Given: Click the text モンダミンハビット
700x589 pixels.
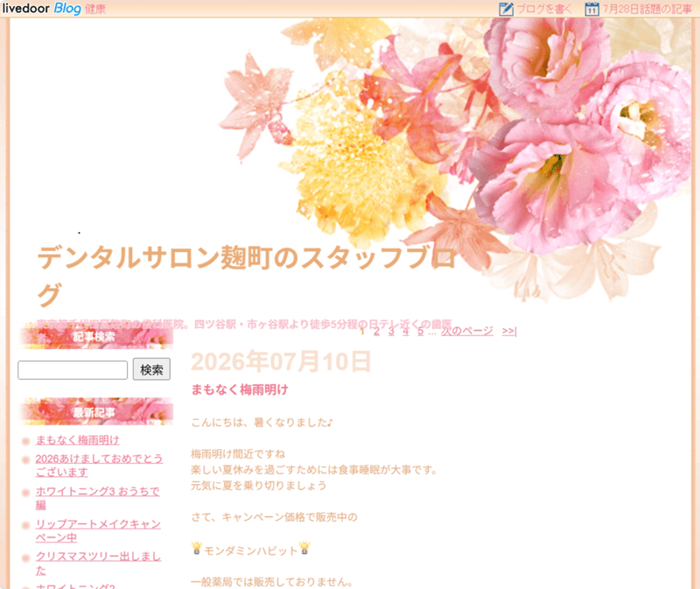Looking at the screenshot, I should pyautogui.click(x=251, y=550).
